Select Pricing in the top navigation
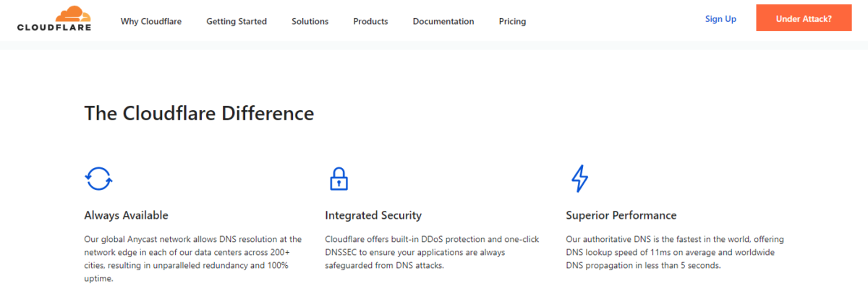The width and height of the screenshot is (868, 305). tap(512, 22)
